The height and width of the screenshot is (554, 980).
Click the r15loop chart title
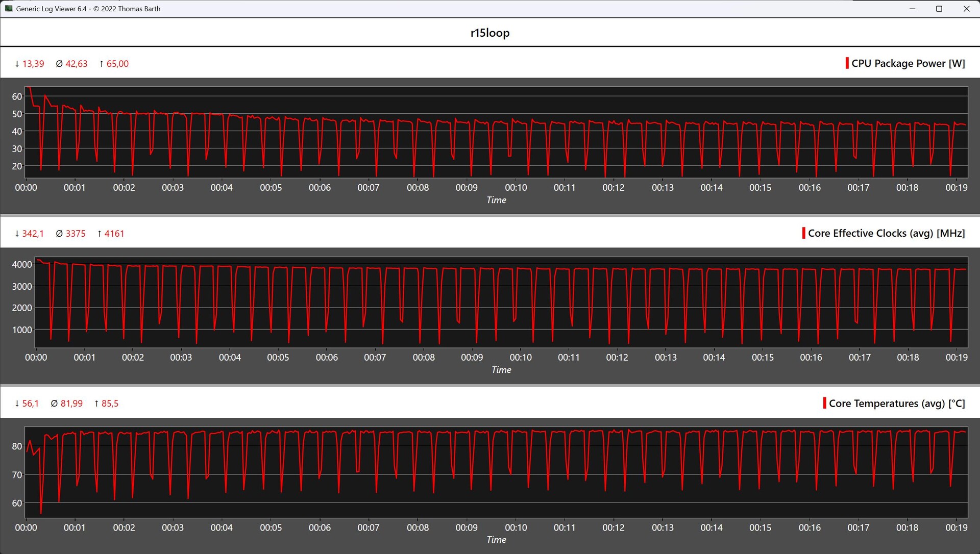pyautogui.click(x=489, y=33)
